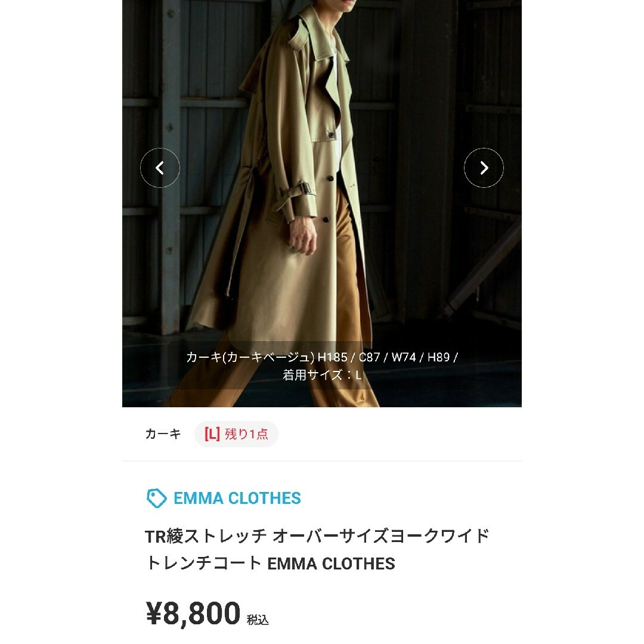
Task: Tap the 残り1点 remaining stock text
Action: pyautogui.click(x=246, y=434)
